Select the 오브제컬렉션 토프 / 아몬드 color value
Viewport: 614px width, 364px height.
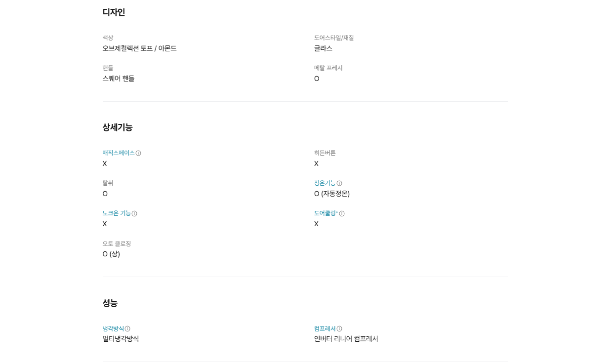tap(140, 48)
